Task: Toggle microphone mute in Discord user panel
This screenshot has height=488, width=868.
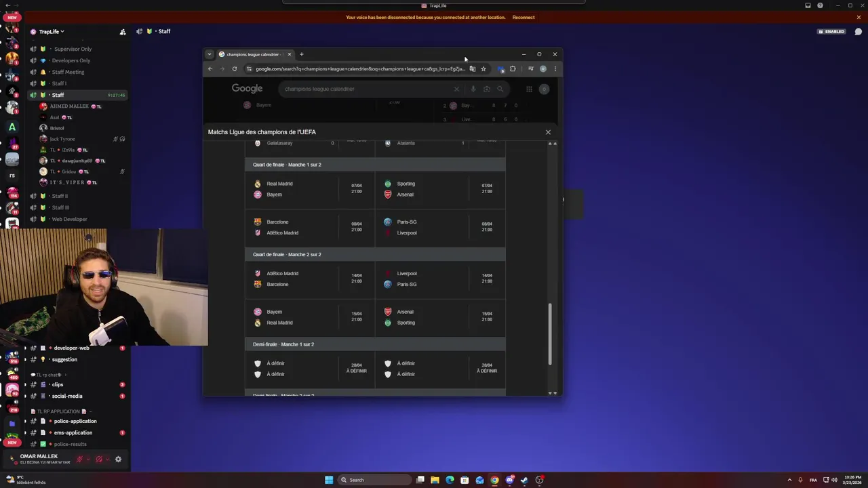Action: point(79,459)
